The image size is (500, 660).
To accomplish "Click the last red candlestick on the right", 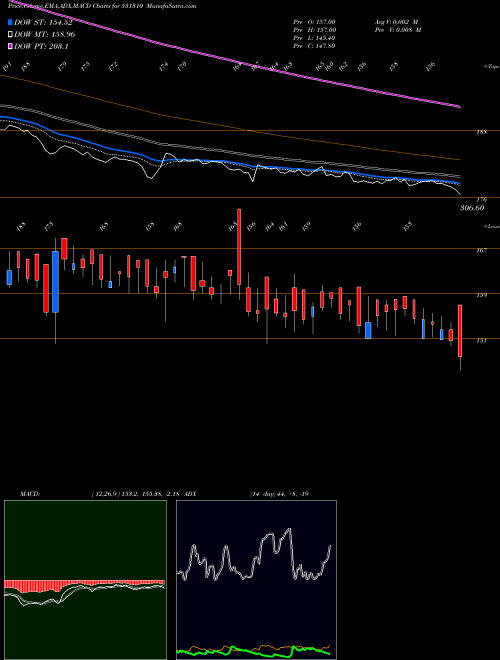I will pyautogui.click(x=460, y=331).
